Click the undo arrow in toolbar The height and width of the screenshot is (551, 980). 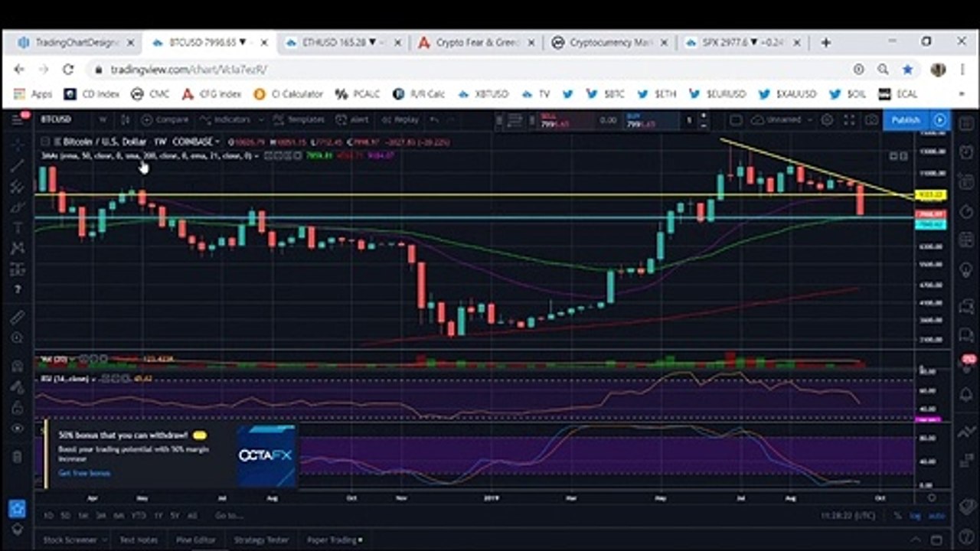tap(434, 120)
